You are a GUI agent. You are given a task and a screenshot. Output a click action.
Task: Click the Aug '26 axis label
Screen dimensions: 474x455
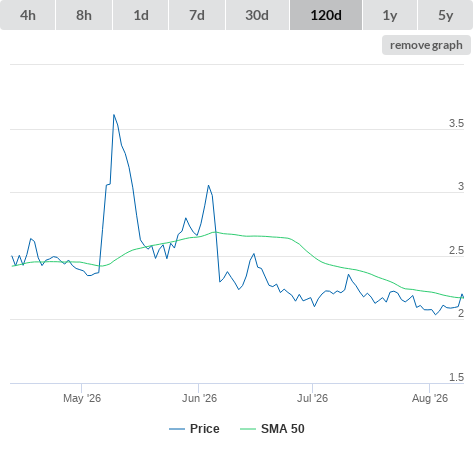pos(430,398)
